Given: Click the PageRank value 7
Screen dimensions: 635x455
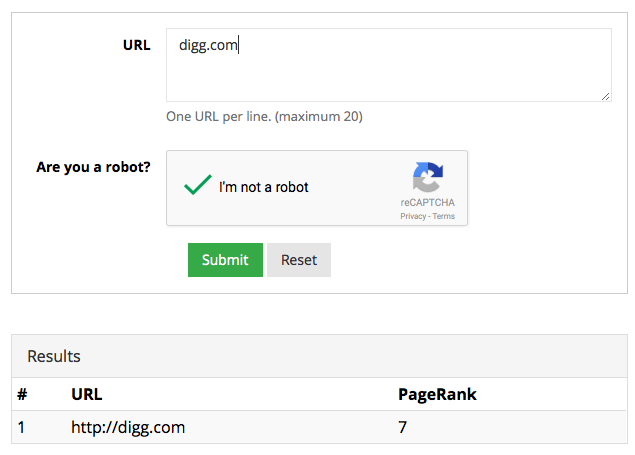Looking at the screenshot, I should 403,427.
